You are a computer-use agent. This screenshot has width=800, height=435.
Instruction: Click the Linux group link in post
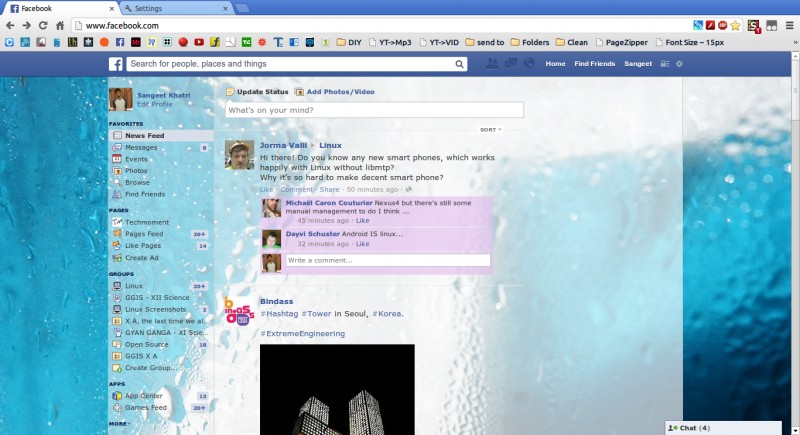[330, 145]
